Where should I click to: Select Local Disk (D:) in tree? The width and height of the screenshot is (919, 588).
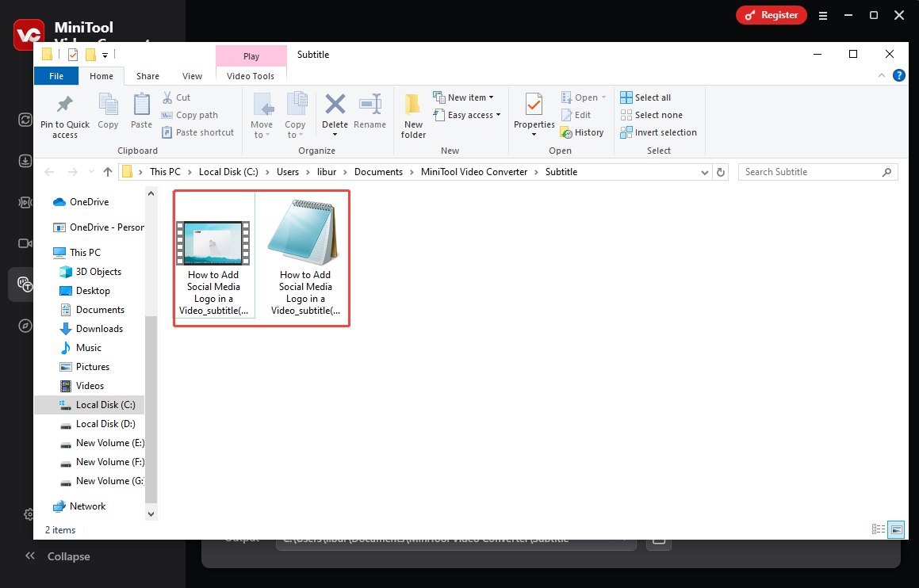click(98, 424)
